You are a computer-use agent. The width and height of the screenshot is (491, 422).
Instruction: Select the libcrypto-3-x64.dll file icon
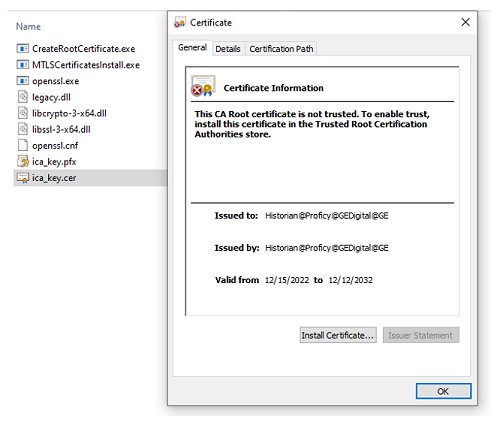coord(23,113)
